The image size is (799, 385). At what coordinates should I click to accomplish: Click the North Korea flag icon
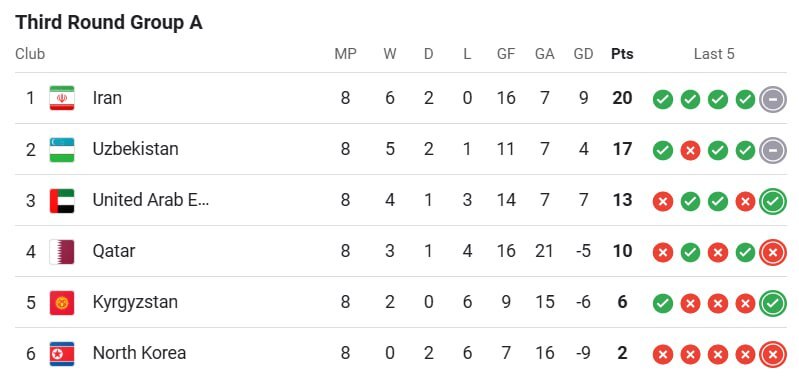click(x=62, y=354)
